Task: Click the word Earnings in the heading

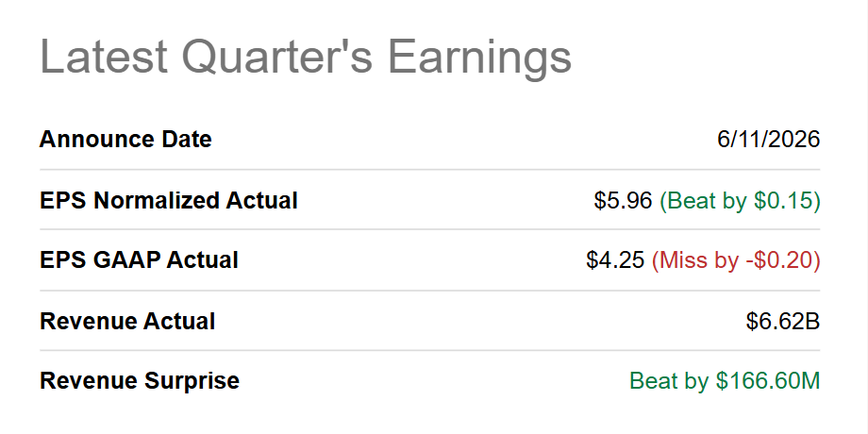Action: pos(479,58)
